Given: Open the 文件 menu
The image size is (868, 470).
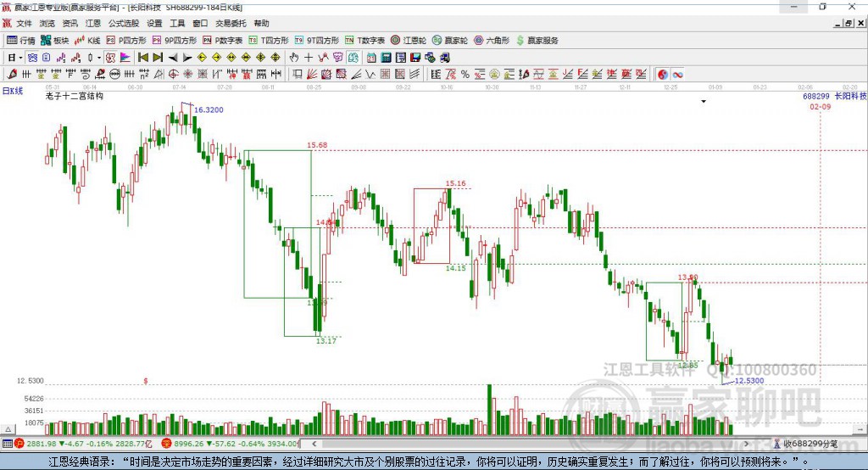Looking at the screenshot, I should [x=24, y=23].
